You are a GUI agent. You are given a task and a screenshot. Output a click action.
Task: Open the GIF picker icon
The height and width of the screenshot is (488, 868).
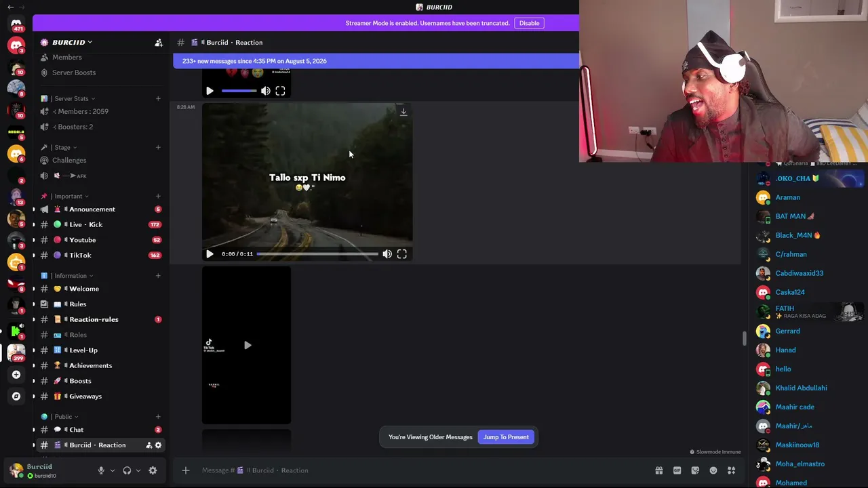tap(677, 470)
